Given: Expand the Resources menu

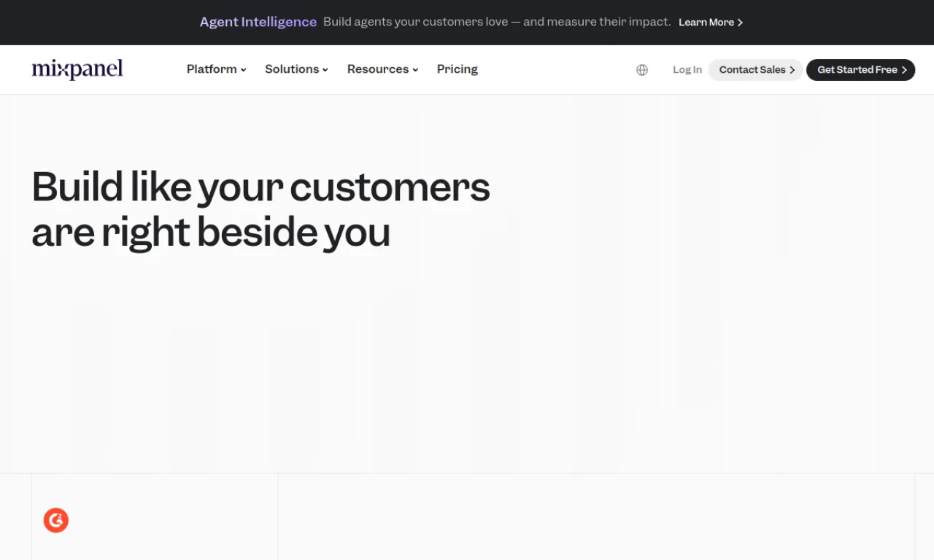Looking at the screenshot, I should coord(382,69).
